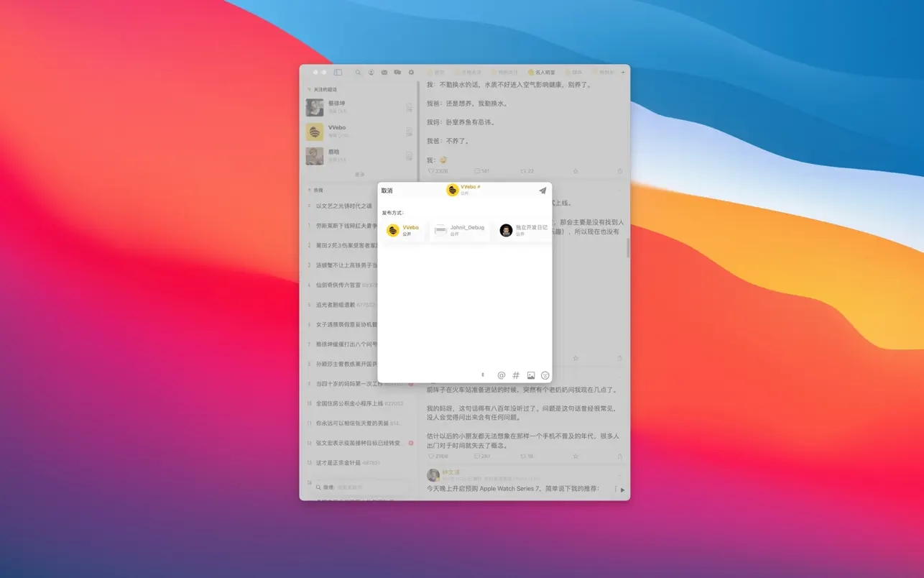Screen dimensions: 924x578
Task: Click 取消 to cancel the post
Action: [x=387, y=191]
